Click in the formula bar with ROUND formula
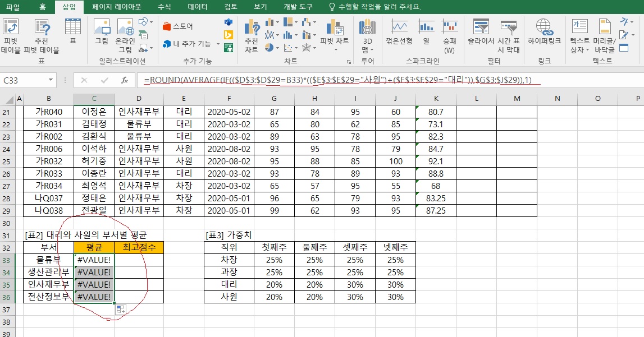The width and height of the screenshot is (644, 337). point(337,80)
